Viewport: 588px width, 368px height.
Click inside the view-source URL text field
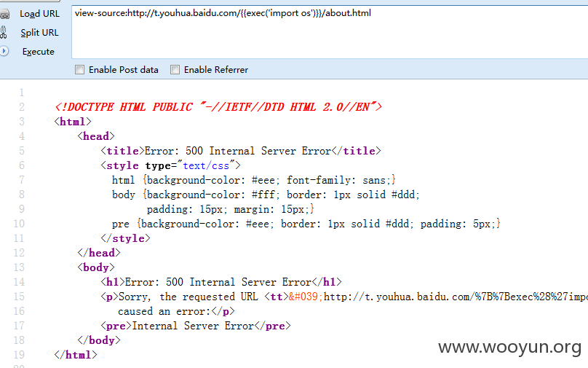tap(329, 32)
